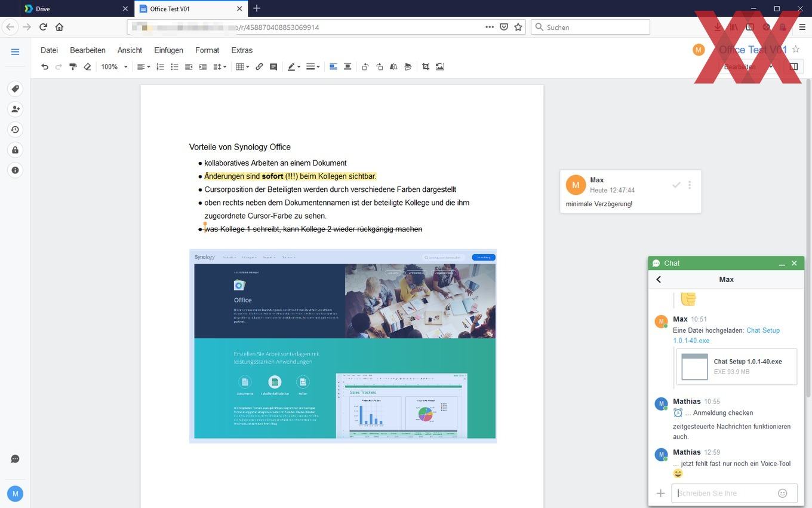Image resolution: width=812 pixels, height=508 pixels.
Task: Set image wrap inline with text
Action: (333, 67)
